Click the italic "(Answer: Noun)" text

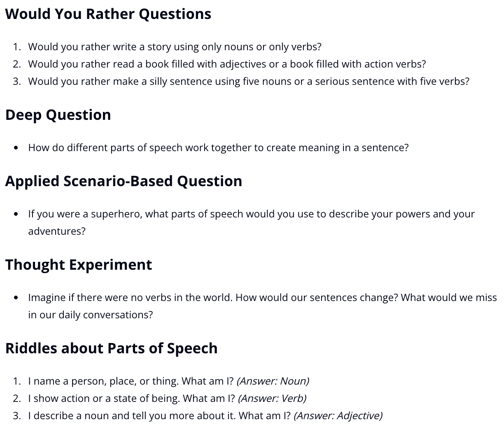(x=273, y=381)
